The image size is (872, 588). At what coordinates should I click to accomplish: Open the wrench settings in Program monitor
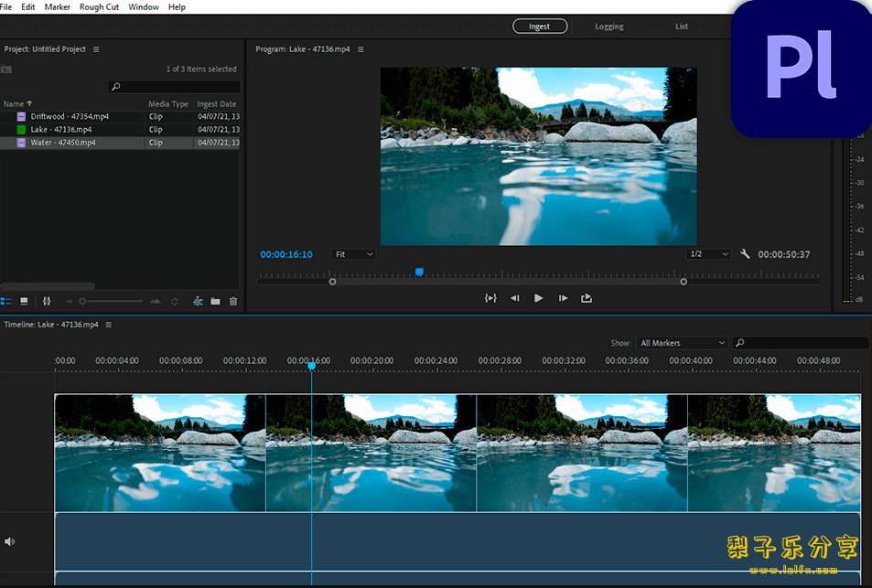(745, 254)
